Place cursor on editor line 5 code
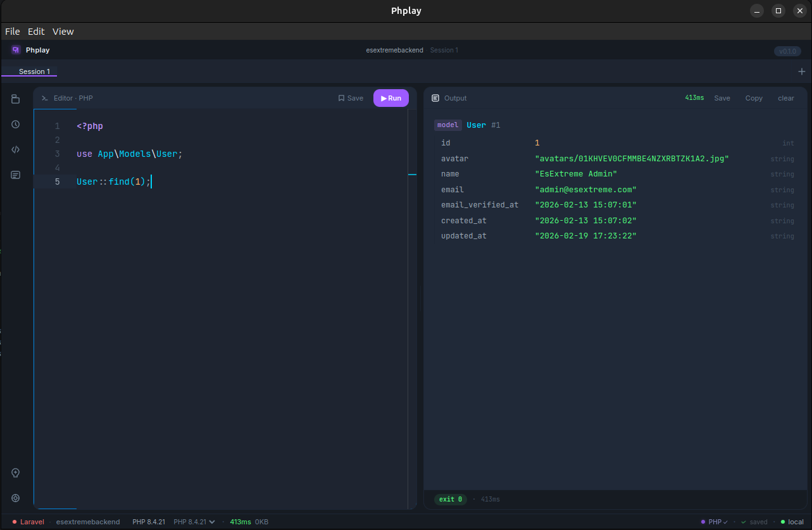The height and width of the screenshot is (530, 812). [x=114, y=182]
